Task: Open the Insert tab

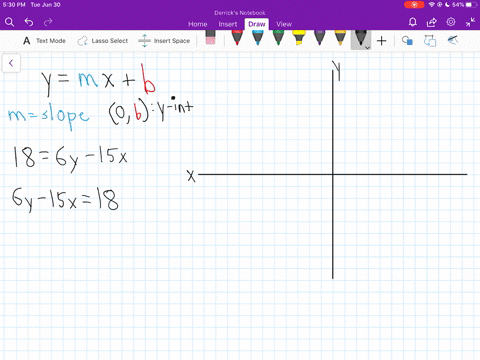Action: 228,24
